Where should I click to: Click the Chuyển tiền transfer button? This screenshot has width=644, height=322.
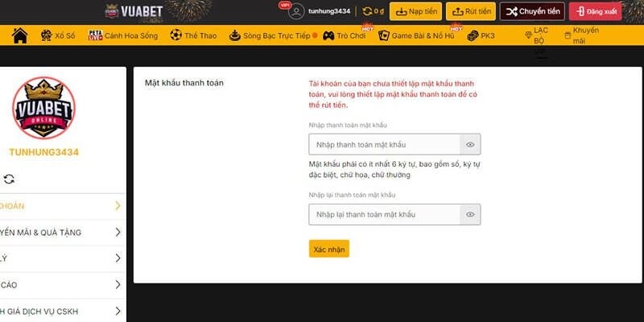[x=532, y=11]
